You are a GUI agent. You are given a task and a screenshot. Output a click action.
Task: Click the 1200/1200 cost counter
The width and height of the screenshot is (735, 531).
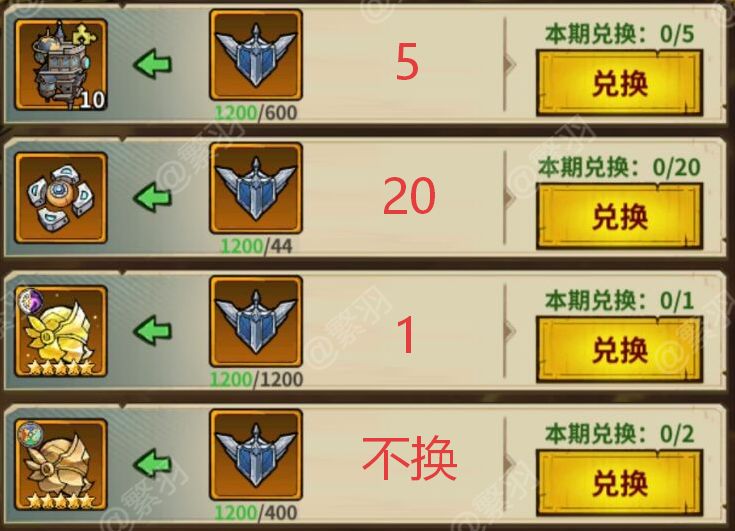(x=256, y=379)
